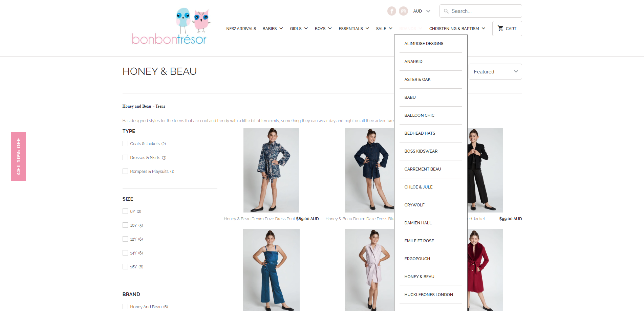
Task: Choose Boss Kidswear in brands list
Action: [x=421, y=151]
